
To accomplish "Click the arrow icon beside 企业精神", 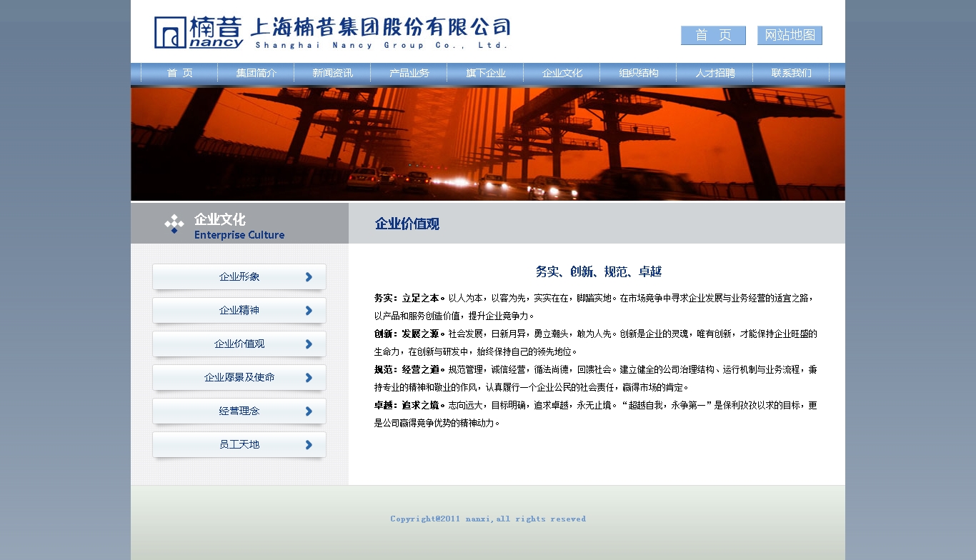I will click(309, 311).
